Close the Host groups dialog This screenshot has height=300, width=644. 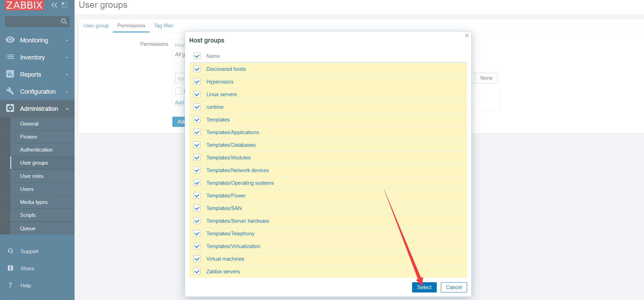tap(466, 36)
